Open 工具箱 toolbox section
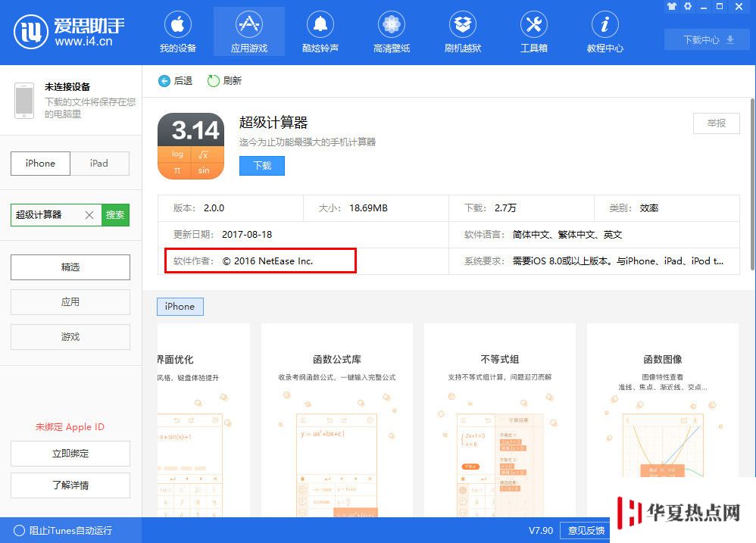 point(534,32)
